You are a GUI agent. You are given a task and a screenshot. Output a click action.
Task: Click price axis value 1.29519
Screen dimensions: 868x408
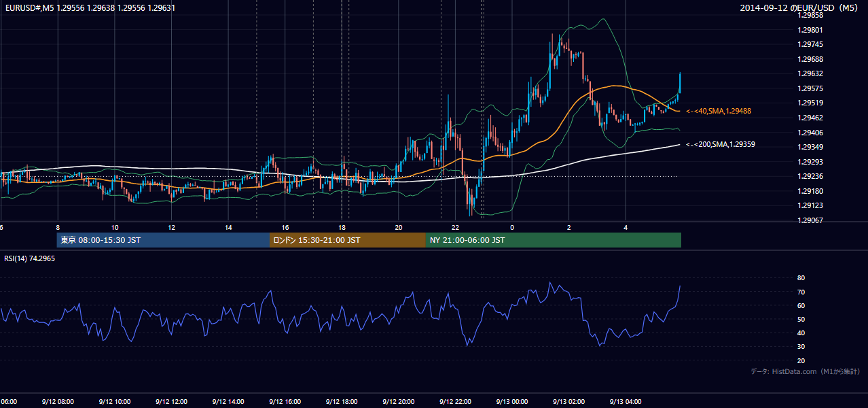pyautogui.click(x=810, y=103)
